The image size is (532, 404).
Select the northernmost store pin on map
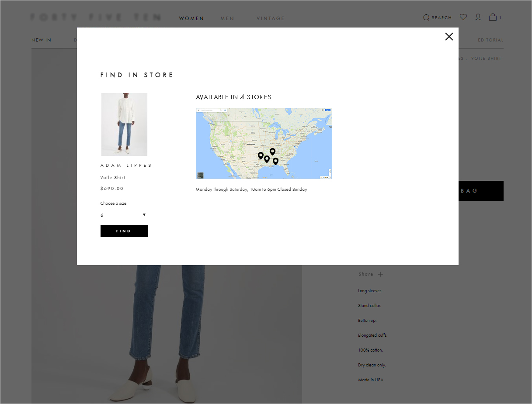(x=272, y=151)
